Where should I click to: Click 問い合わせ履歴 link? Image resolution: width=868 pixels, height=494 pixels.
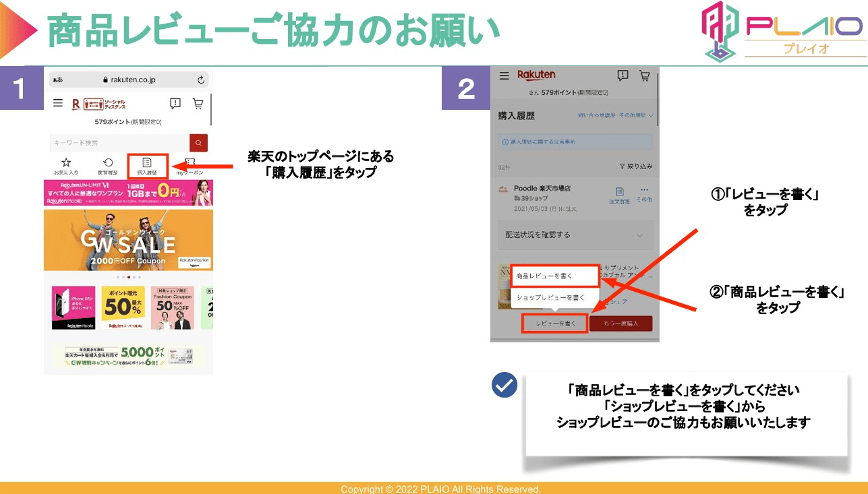click(x=596, y=116)
